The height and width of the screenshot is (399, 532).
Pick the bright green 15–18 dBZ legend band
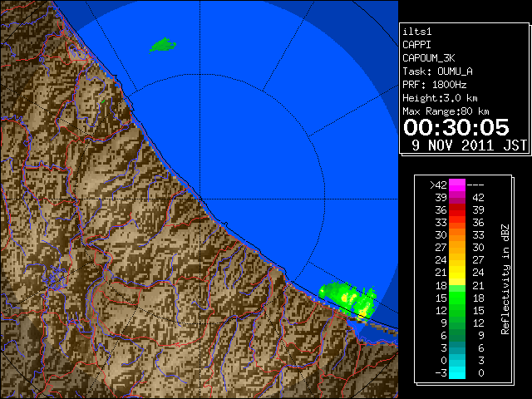coord(457,298)
